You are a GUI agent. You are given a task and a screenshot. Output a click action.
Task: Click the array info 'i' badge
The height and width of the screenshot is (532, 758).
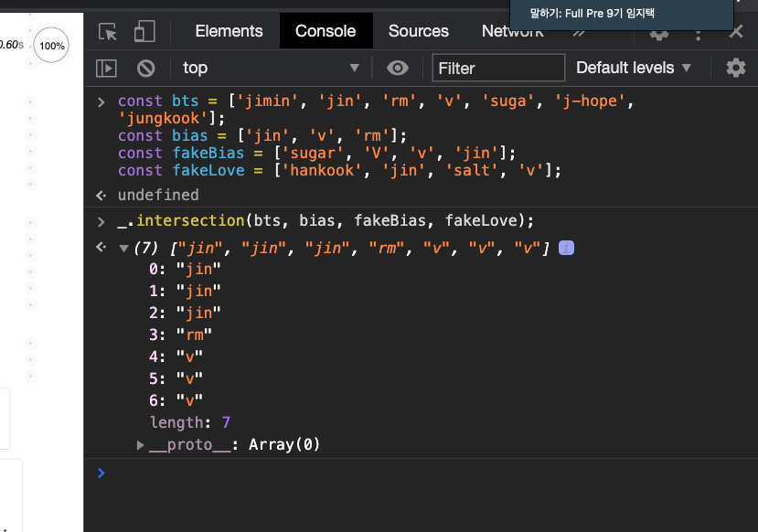pos(566,248)
